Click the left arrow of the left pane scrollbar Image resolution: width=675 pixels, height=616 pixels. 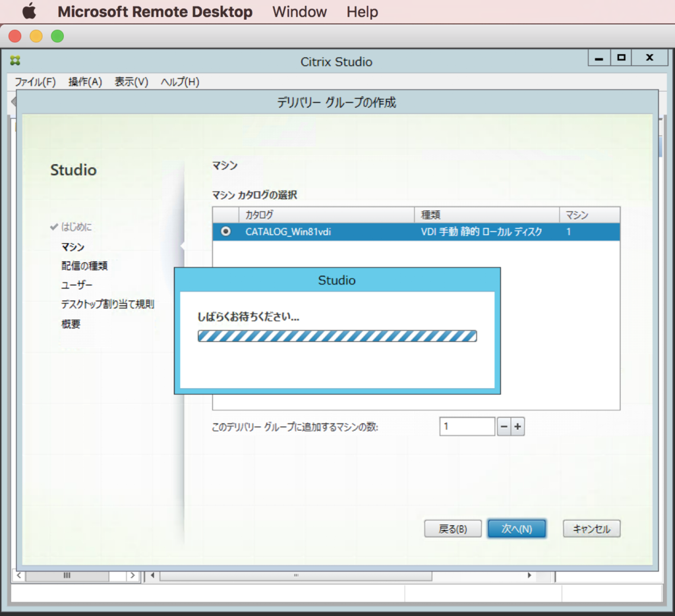tap(19, 575)
